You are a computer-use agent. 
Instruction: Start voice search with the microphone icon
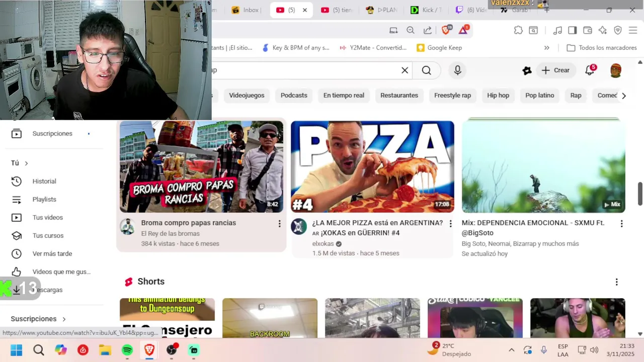pos(457,70)
